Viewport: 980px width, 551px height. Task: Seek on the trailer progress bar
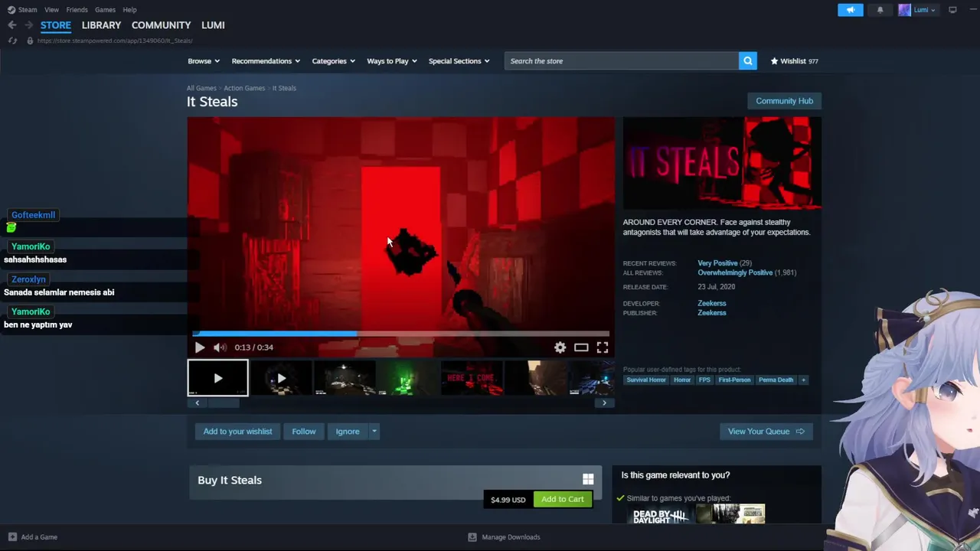pos(400,334)
